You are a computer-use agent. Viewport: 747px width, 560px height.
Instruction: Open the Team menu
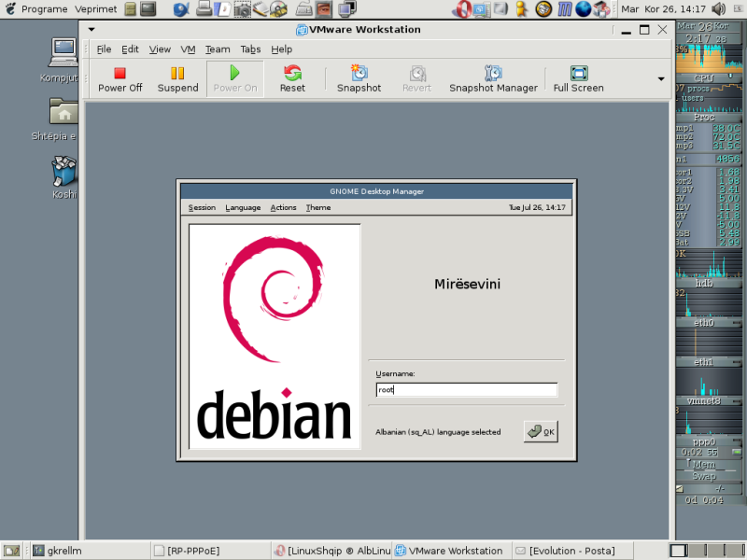(x=218, y=49)
